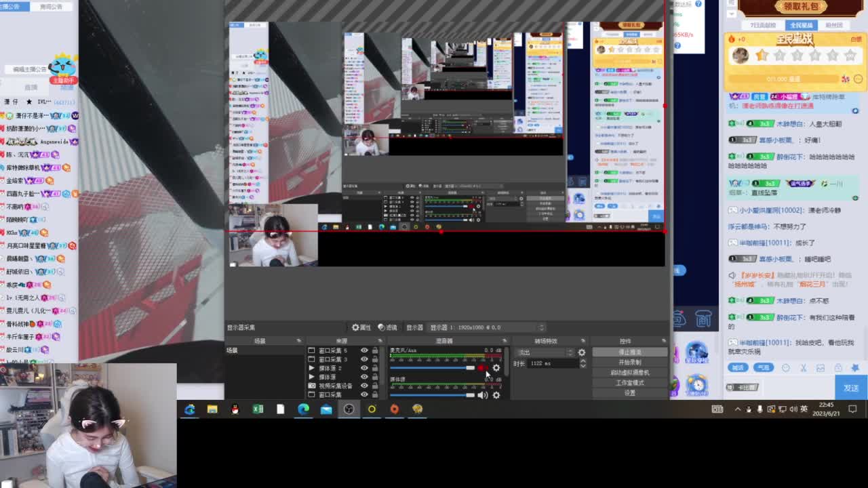
Task: Open the yellow ring app taskbar icon
Action: click(x=372, y=409)
